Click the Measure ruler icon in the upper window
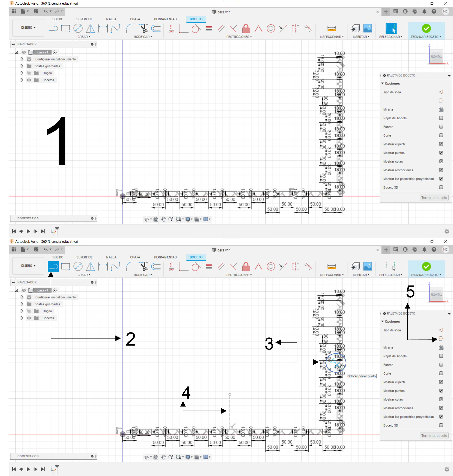The width and height of the screenshot is (453, 476). tap(331, 28)
